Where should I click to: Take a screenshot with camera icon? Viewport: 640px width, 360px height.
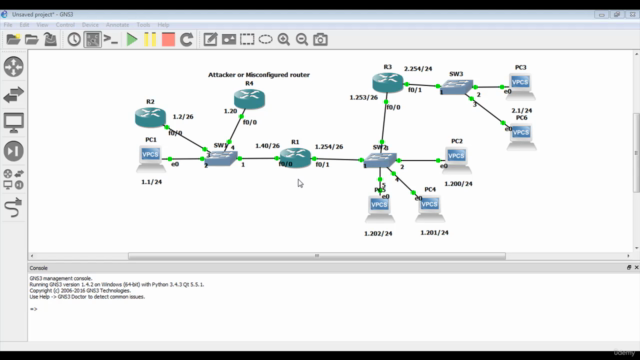320,40
